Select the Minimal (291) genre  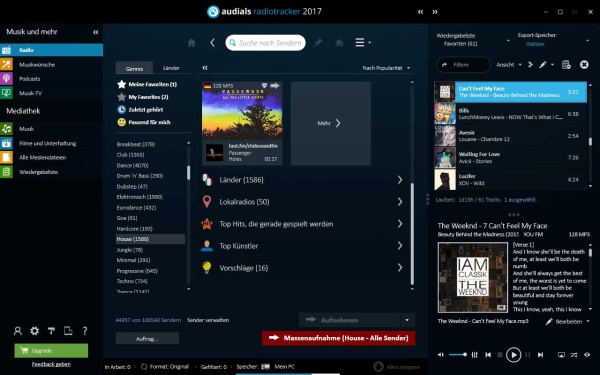tap(133, 260)
